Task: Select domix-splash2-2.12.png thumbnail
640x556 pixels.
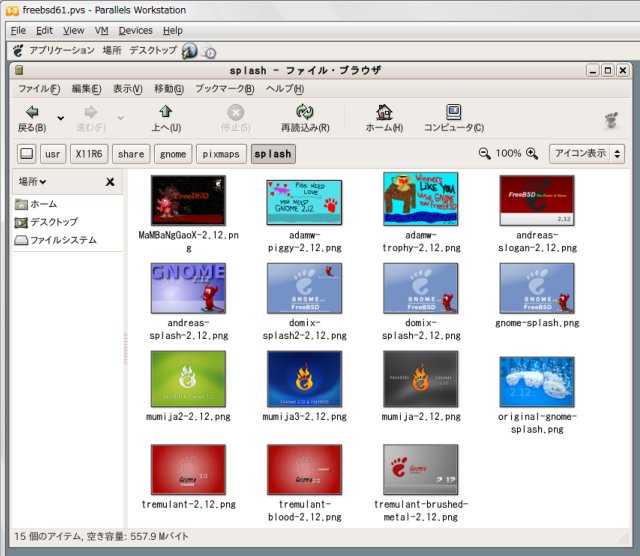Action: pos(304,288)
